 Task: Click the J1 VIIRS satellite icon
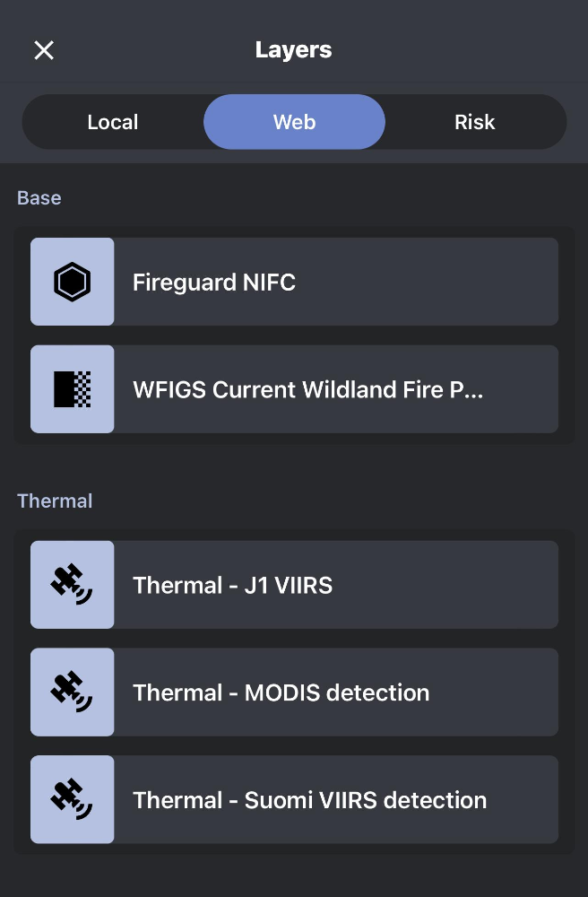72,585
